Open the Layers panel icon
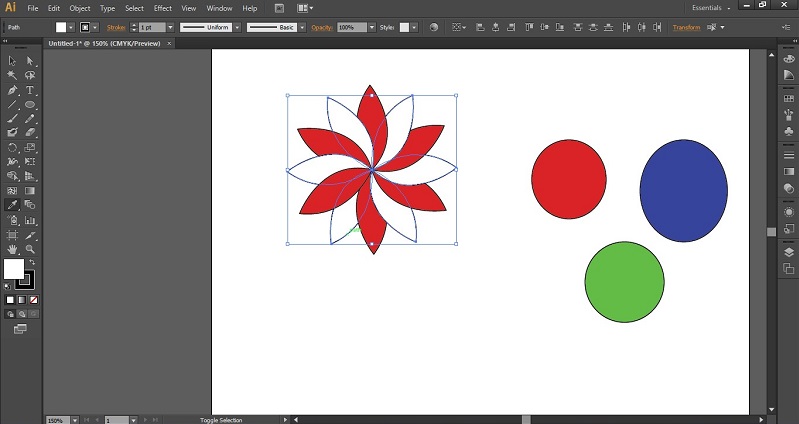Image resolution: width=799 pixels, height=424 pixels. [788, 252]
